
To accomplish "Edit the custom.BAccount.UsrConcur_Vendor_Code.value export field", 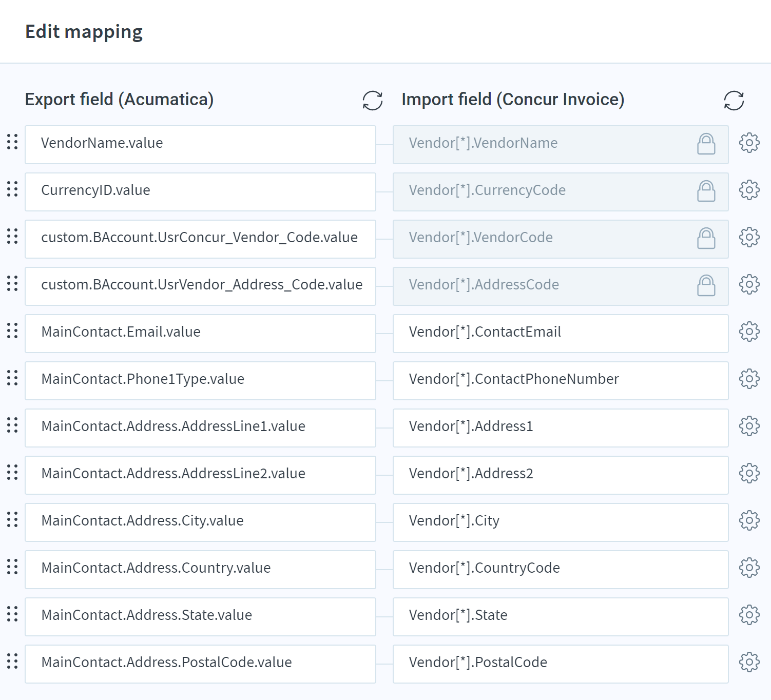I will point(200,239).
